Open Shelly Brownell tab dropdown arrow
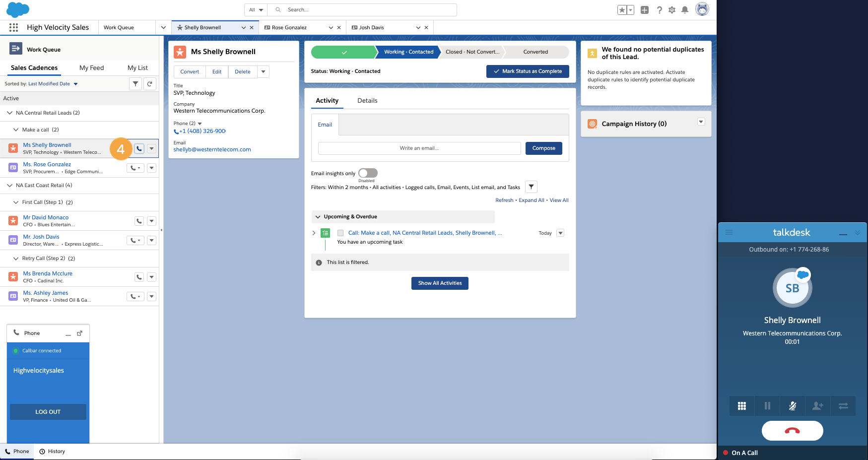Image resolution: width=868 pixels, height=460 pixels. point(244,28)
